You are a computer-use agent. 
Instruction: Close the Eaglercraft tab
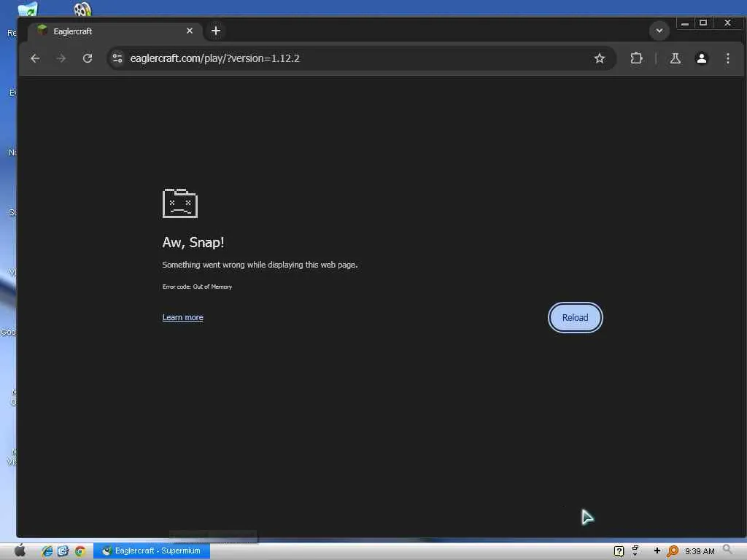click(190, 31)
